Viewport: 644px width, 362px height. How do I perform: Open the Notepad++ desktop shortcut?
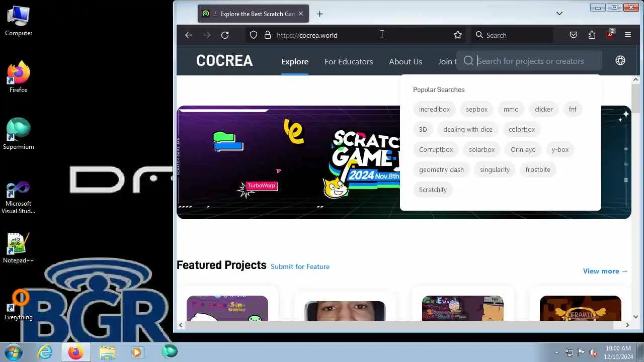[19, 248]
